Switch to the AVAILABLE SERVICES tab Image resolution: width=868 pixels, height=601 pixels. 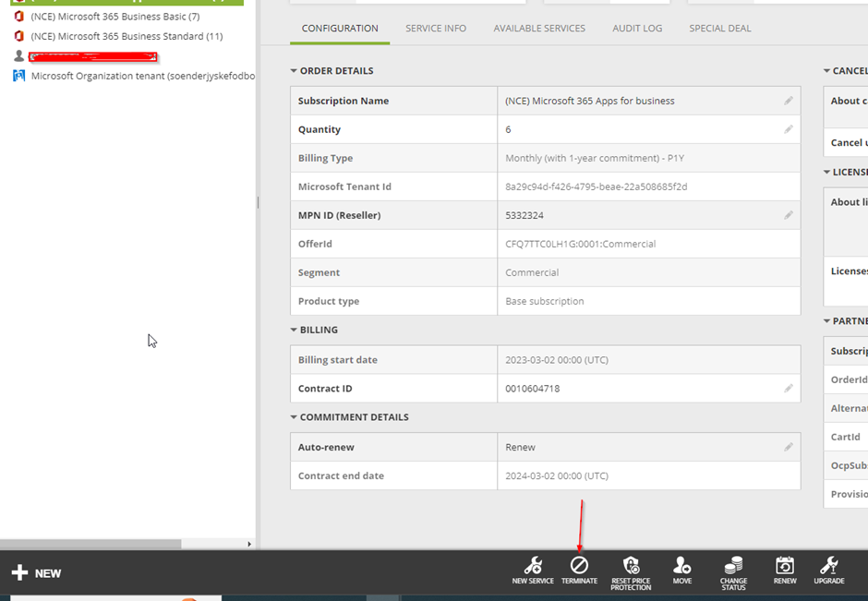539,29
